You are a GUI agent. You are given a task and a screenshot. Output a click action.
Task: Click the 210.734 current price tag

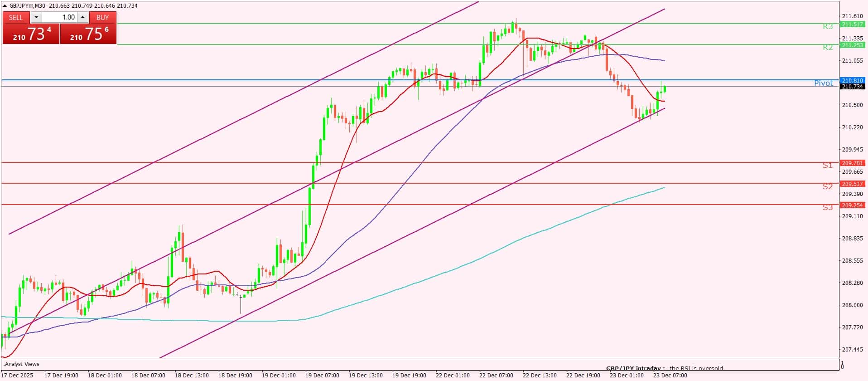coord(852,86)
